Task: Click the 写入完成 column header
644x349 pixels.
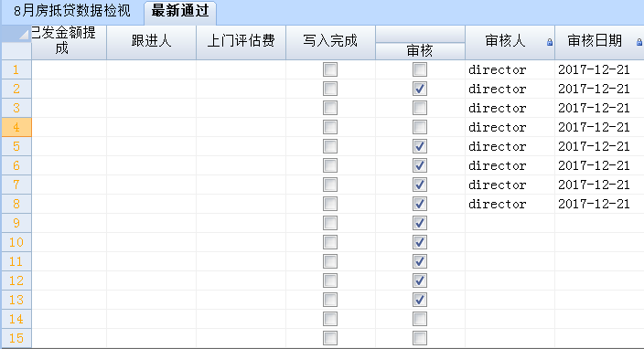Action: [330, 42]
